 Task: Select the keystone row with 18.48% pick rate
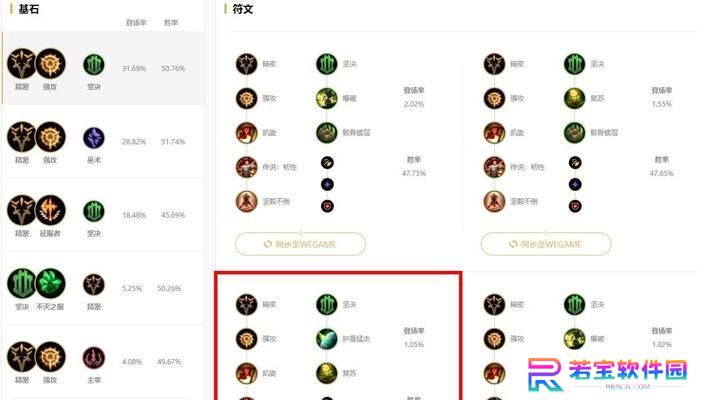click(103, 215)
